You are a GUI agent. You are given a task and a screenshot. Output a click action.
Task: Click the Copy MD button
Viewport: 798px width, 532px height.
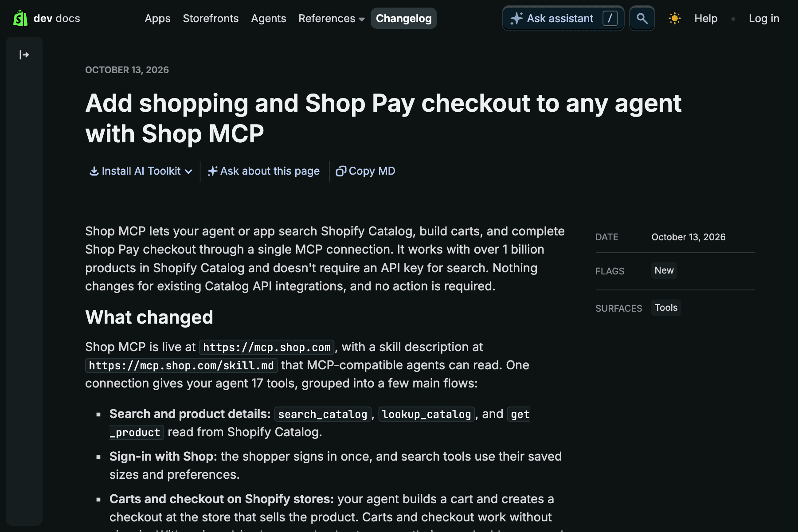coord(366,171)
